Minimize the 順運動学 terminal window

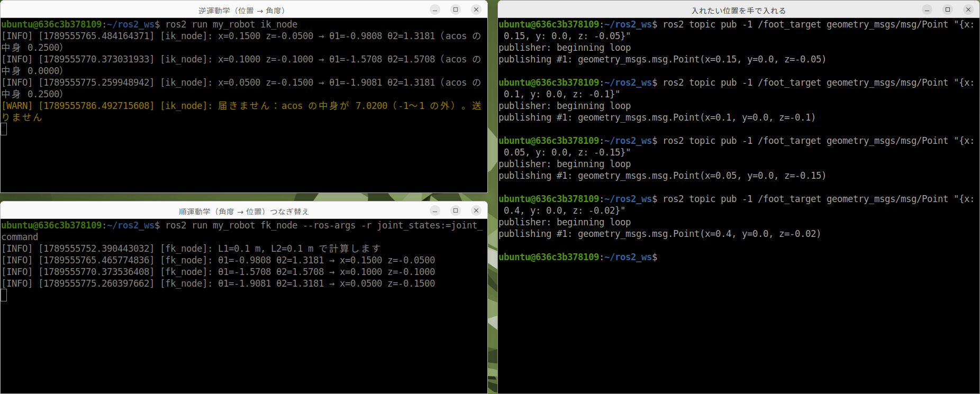(x=435, y=210)
